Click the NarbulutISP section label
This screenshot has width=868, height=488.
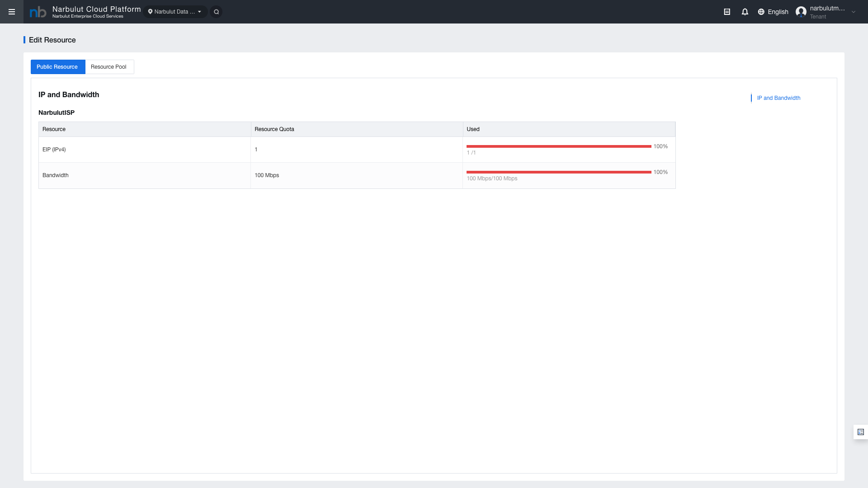pyautogui.click(x=57, y=113)
